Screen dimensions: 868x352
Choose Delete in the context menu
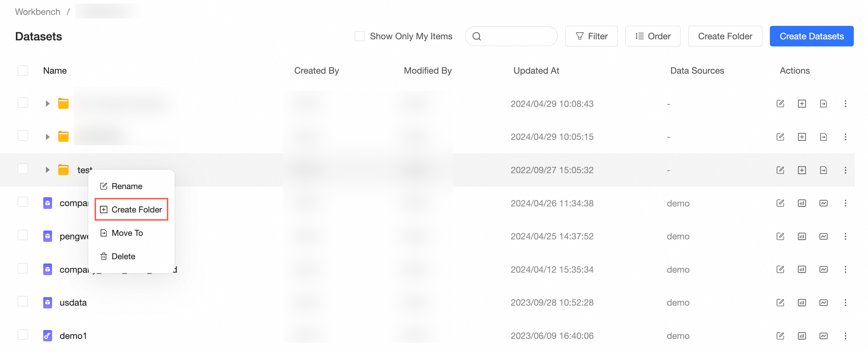coord(123,256)
